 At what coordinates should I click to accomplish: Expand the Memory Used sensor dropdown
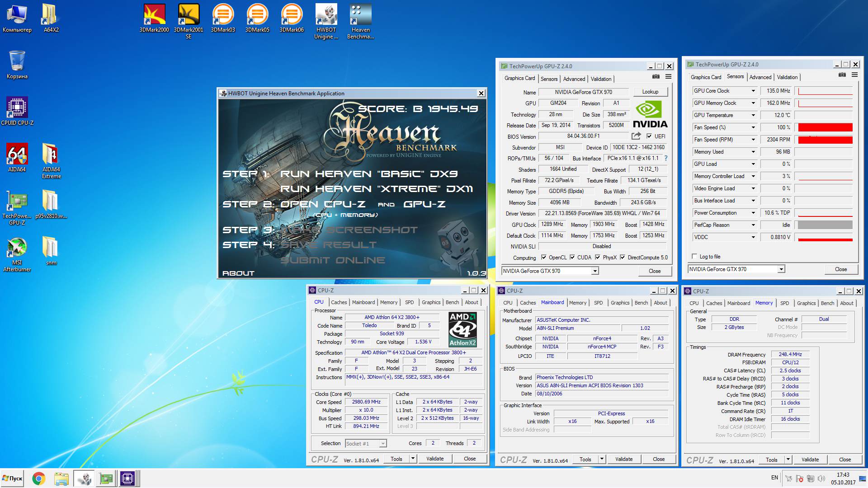(x=753, y=152)
